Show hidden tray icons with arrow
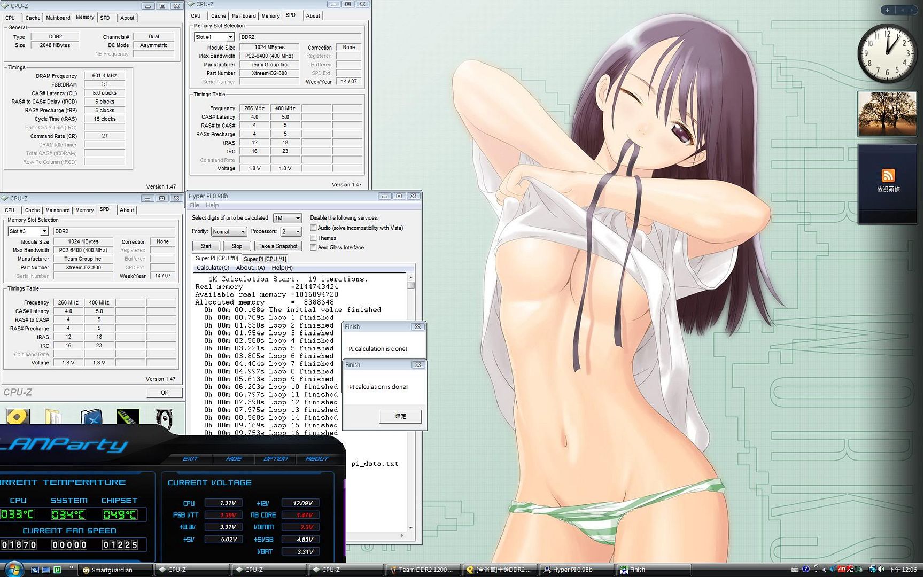The width and height of the screenshot is (924, 577). click(x=824, y=570)
